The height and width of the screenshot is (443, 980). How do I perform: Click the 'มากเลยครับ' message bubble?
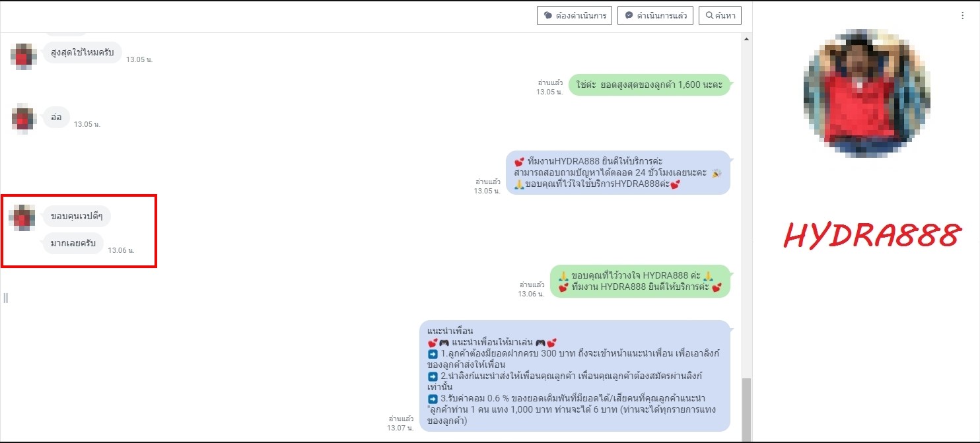[x=73, y=244]
